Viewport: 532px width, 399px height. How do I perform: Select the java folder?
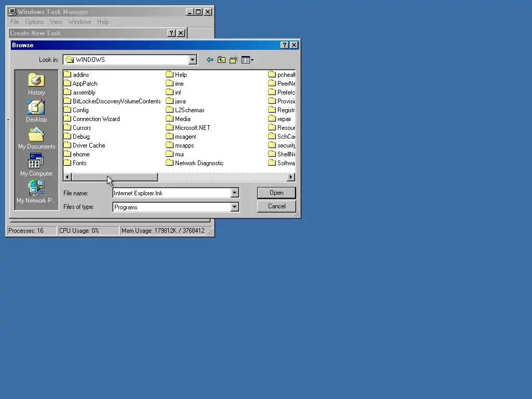click(x=176, y=101)
